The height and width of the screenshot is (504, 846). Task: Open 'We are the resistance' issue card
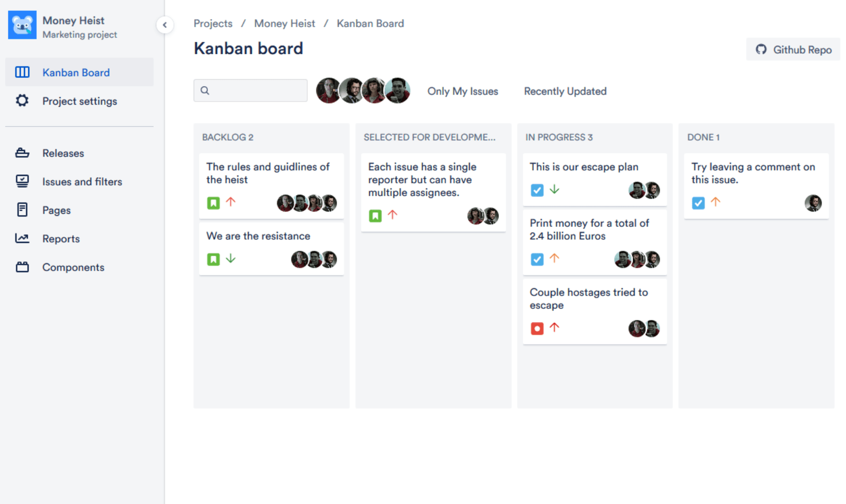[x=271, y=248]
